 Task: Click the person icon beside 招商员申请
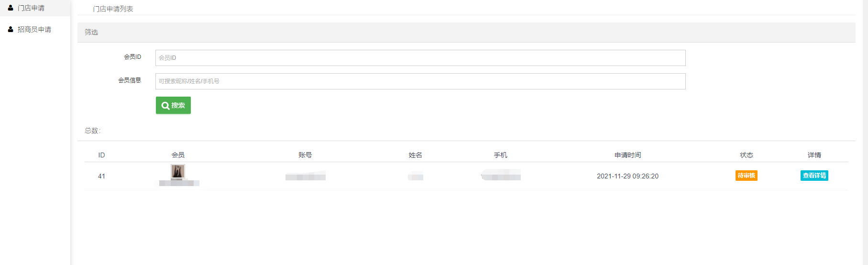tap(11, 29)
